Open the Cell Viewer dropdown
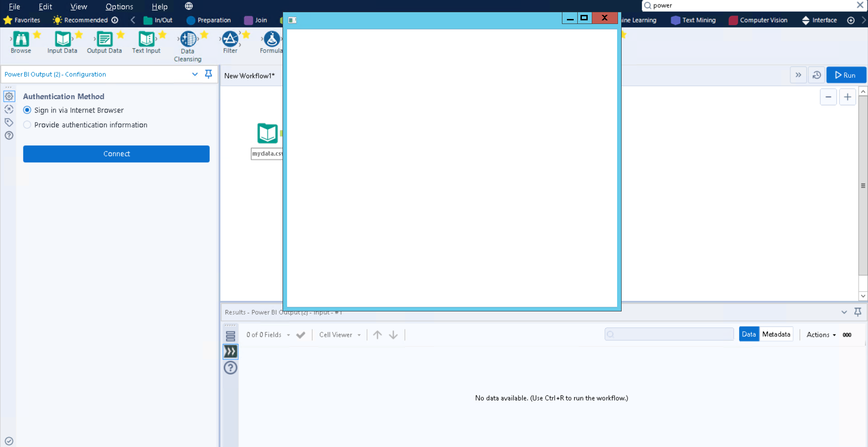 pos(340,335)
